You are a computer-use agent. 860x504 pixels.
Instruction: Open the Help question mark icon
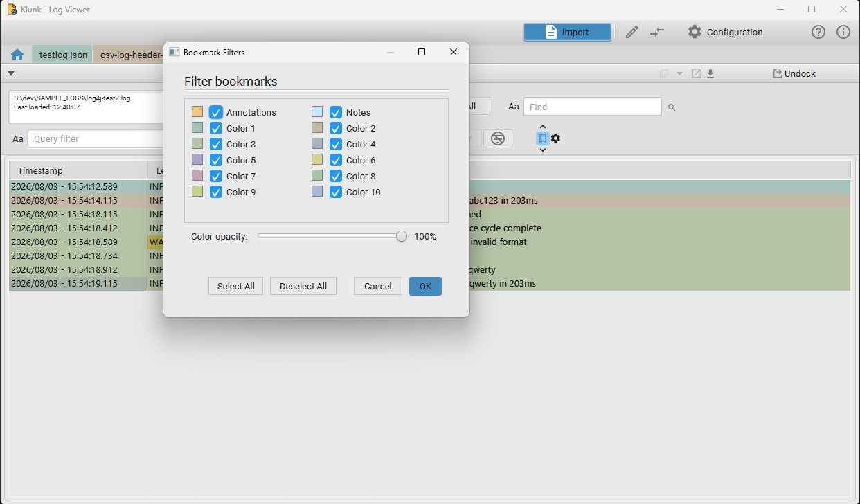click(x=818, y=32)
